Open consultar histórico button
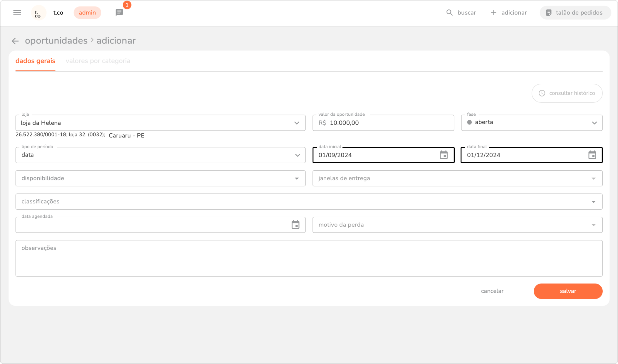Viewport: 618px width, 364px height. point(567,93)
